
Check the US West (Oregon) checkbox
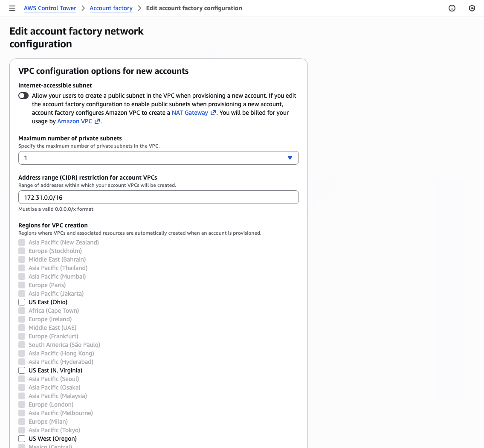(x=22, y=439)
